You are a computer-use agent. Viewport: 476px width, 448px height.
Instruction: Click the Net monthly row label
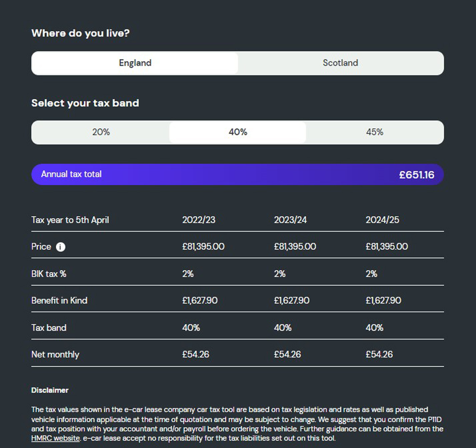(x=55, y=354)
